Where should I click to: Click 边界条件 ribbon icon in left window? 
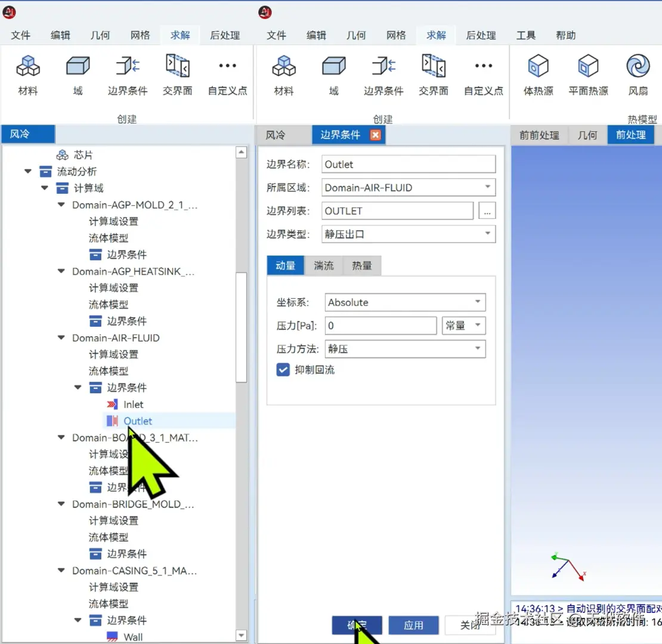(128, 66)
